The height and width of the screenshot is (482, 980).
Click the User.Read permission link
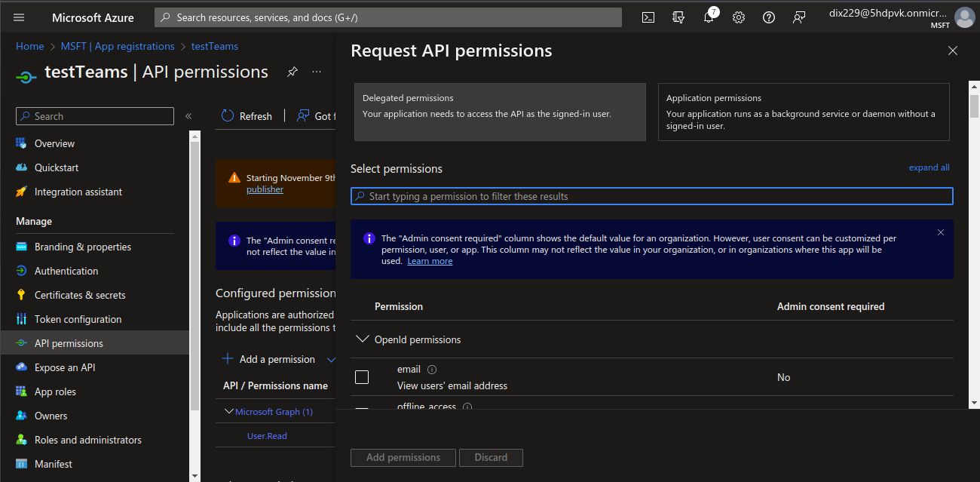tap(267, 436)
